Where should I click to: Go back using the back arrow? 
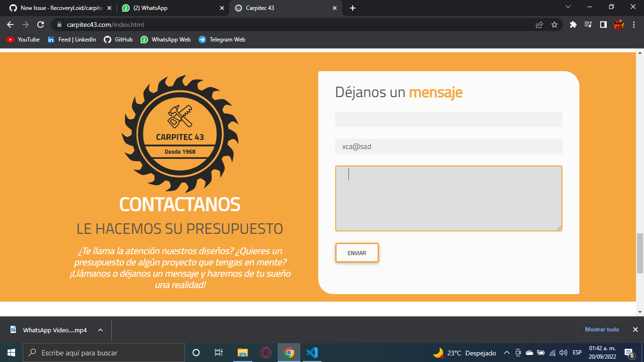10,24
